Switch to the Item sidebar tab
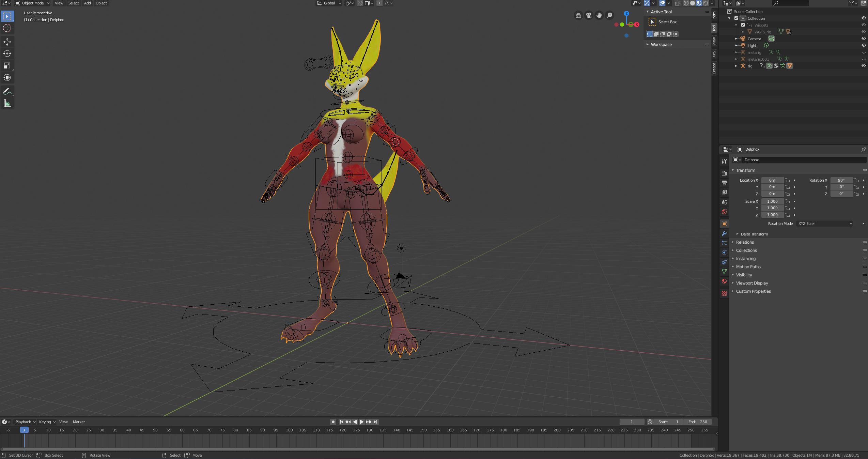Viewport: 868px width, 459px height. coord(714,15)
